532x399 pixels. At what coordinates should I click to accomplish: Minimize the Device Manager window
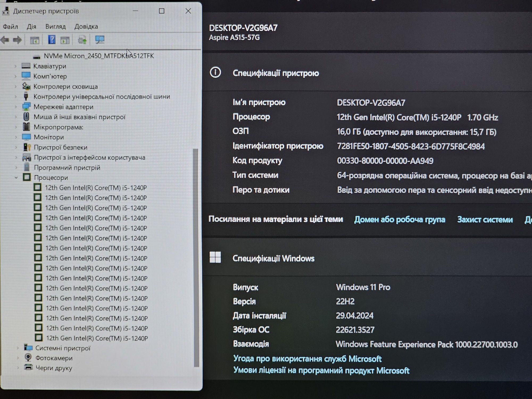(x=135, y=11)
